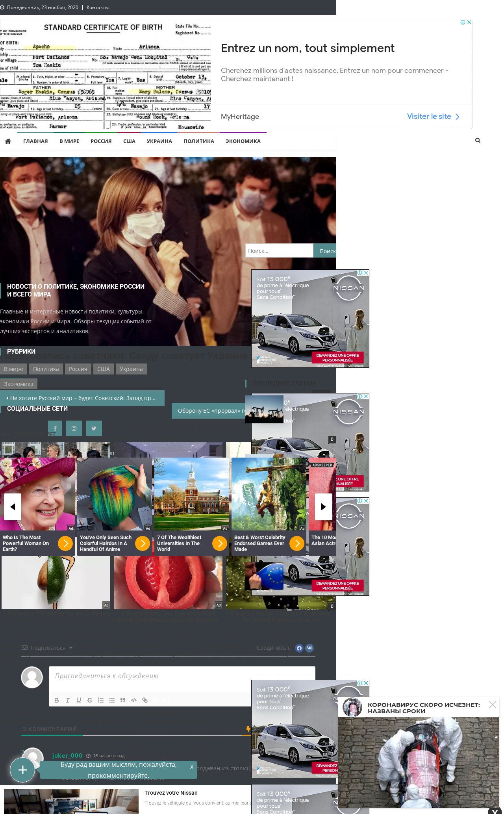Open the Facebook social network button
The height and width of the screenshot is (814, 504).
(x=55, y=428)
